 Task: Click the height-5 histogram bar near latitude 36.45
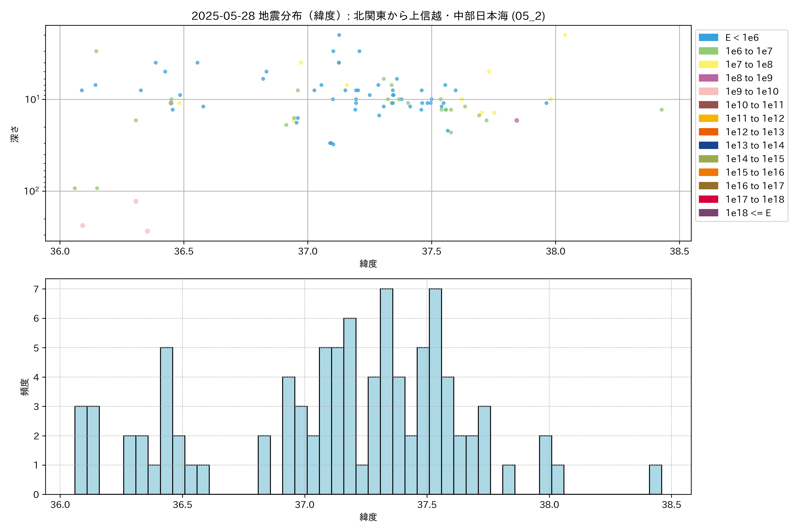coord(166,421)
